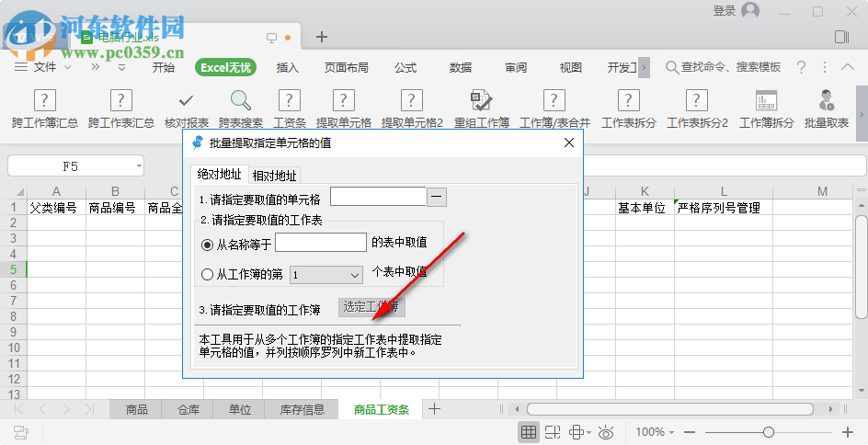
Task: Expand quick access double-chevron
Action: (x=96, y=67)
